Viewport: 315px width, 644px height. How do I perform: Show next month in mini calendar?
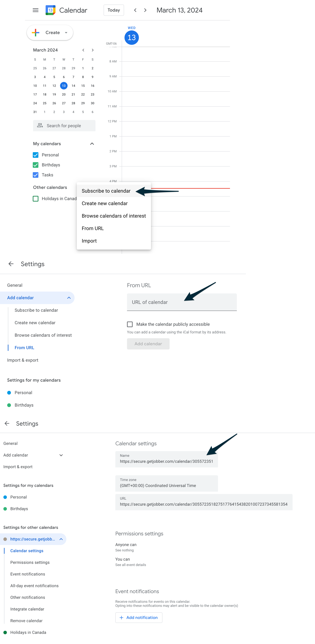pyautogui.click(x=93, y=50)
